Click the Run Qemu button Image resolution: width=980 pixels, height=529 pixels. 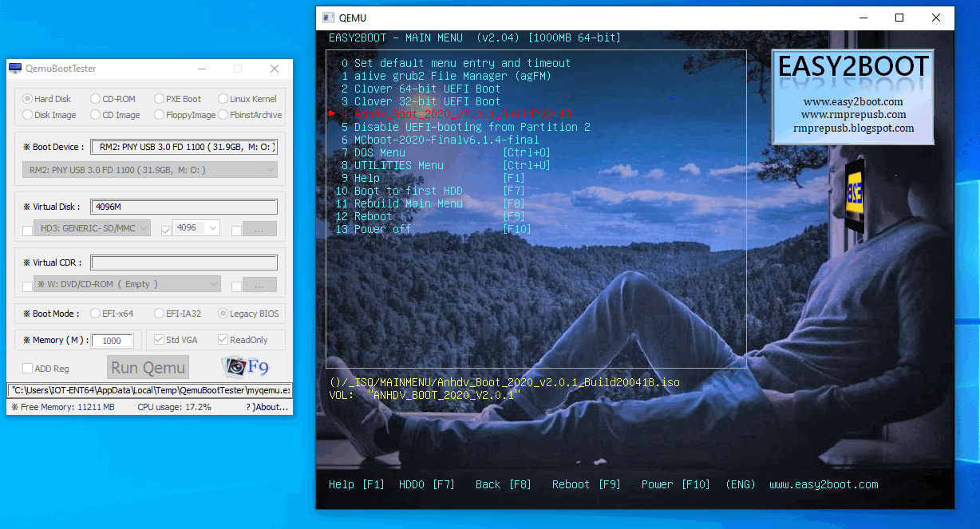pos(148,368)
